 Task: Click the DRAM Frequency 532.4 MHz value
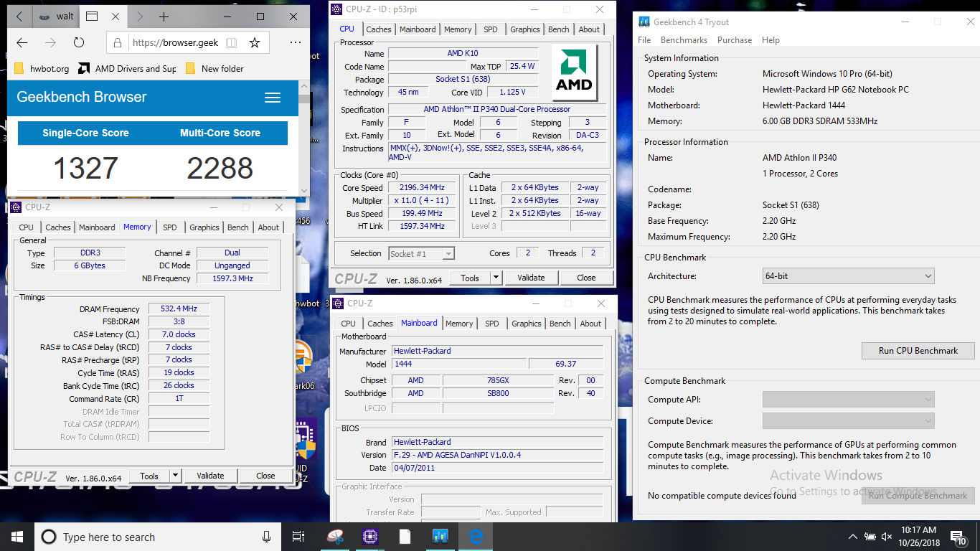[179, 309]
